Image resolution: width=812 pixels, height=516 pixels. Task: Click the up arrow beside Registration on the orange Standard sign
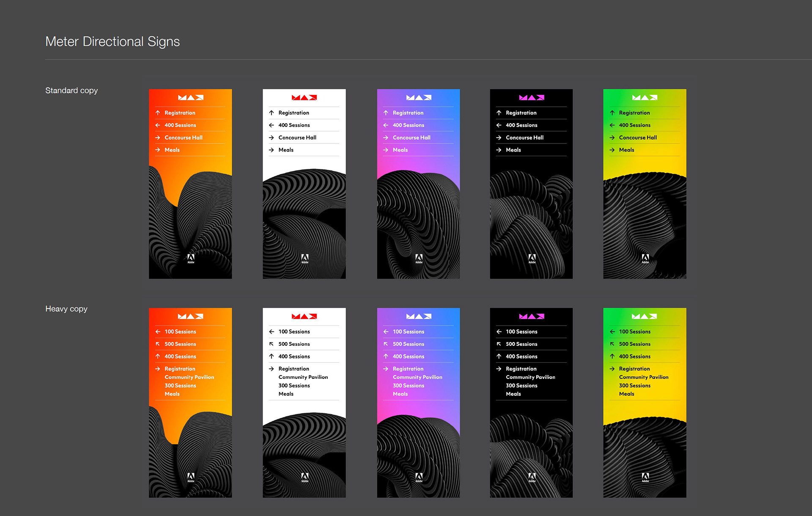(x=158, y=113)
